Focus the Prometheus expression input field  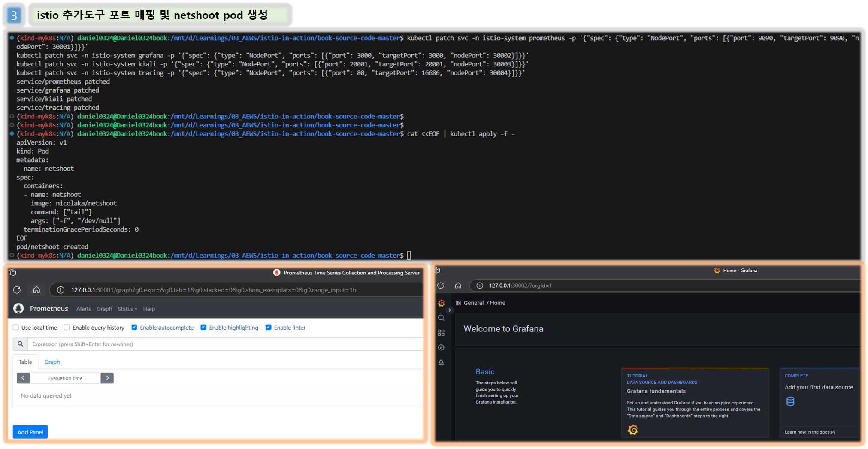[225, 344]
